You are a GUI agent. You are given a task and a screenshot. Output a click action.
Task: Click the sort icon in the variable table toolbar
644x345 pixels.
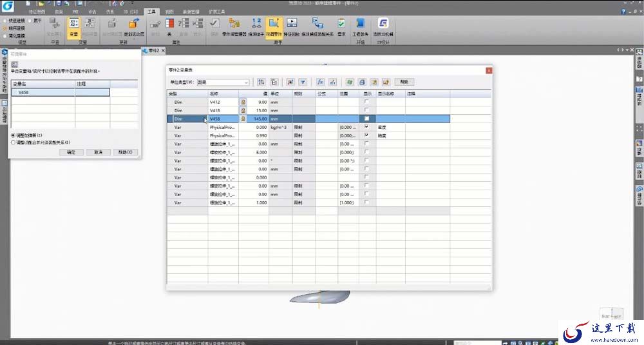(x=261, y=83)
